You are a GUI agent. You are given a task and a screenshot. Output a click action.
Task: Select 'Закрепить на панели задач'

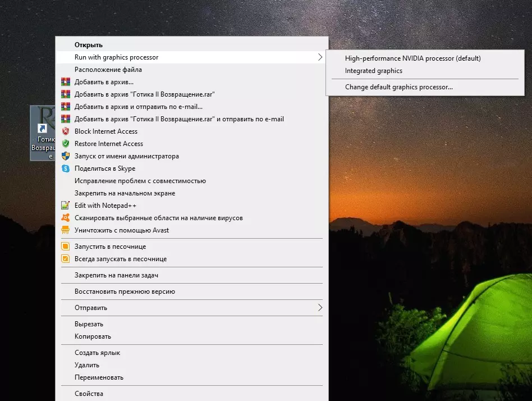(192, 275)
